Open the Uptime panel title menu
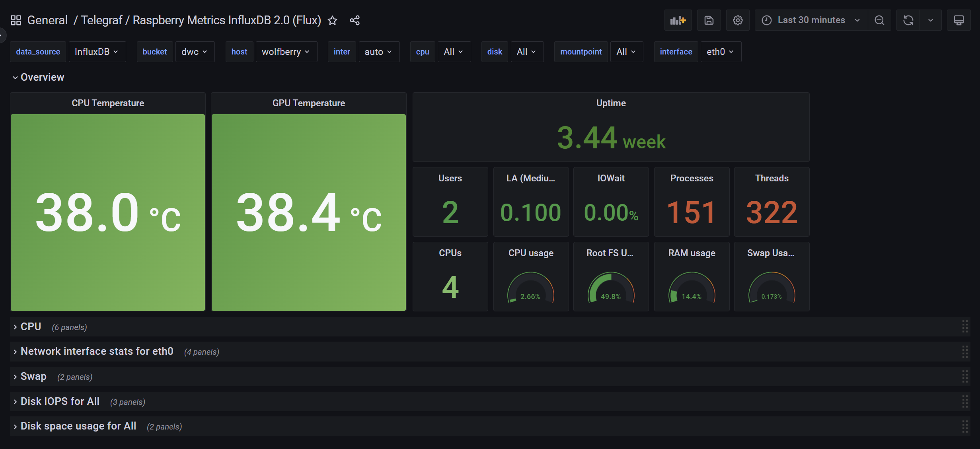The image size is (980, 449). [x=611, y=103]
